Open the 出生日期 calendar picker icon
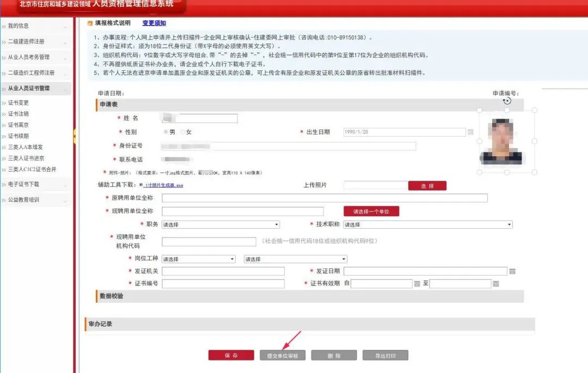Image resolution: width=588 pixels, height=373 pixels. click(x=470, y=132)
